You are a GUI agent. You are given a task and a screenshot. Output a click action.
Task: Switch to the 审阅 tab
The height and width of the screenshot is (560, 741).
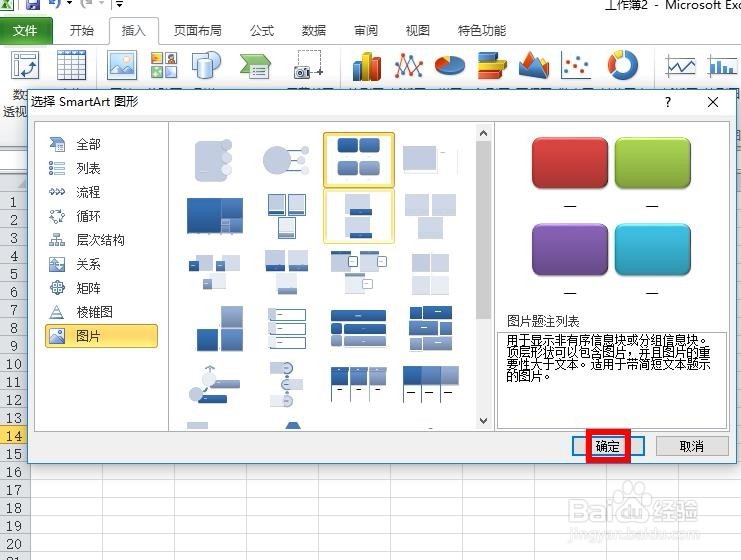coord(366,31)
